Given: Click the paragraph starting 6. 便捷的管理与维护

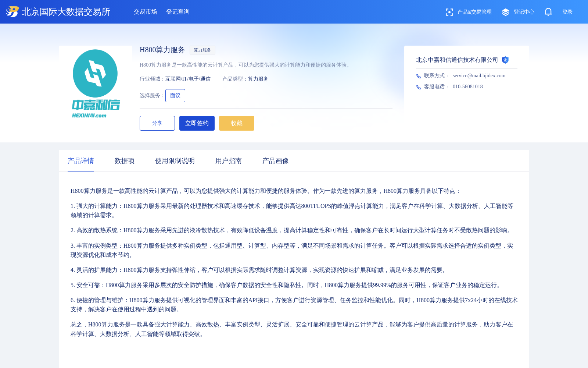Looking at the screenshot, I should tap(294, 305).
